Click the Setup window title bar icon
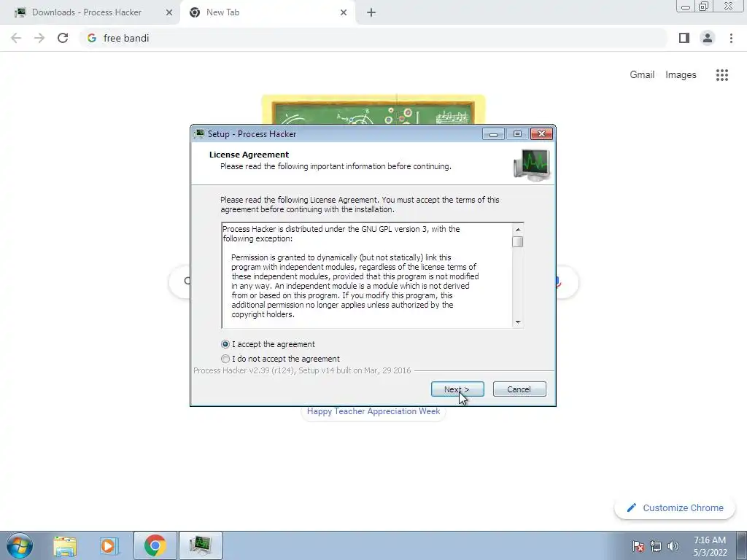 199,134
